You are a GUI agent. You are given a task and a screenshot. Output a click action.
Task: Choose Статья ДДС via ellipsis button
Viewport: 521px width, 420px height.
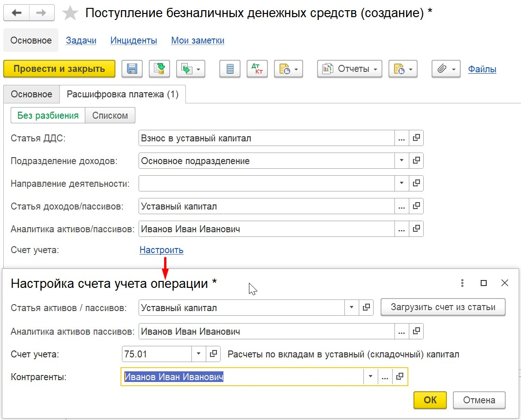[402, 138]
